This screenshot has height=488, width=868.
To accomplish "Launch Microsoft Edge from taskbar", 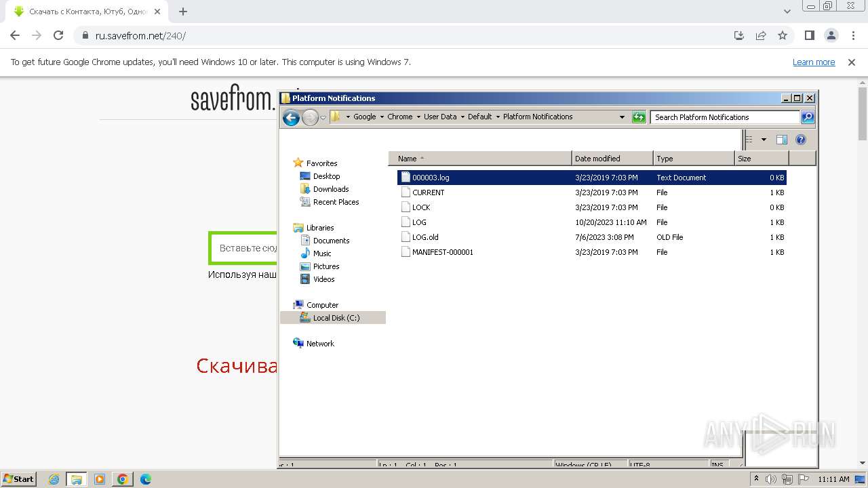I will tap(146, 479).
